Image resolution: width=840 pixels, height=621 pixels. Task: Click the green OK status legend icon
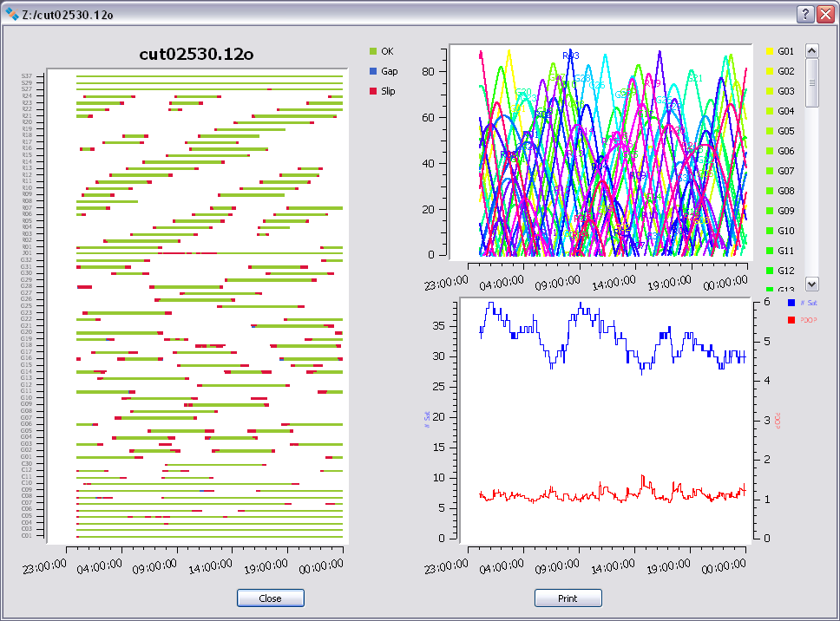click(x=371, y=50)
